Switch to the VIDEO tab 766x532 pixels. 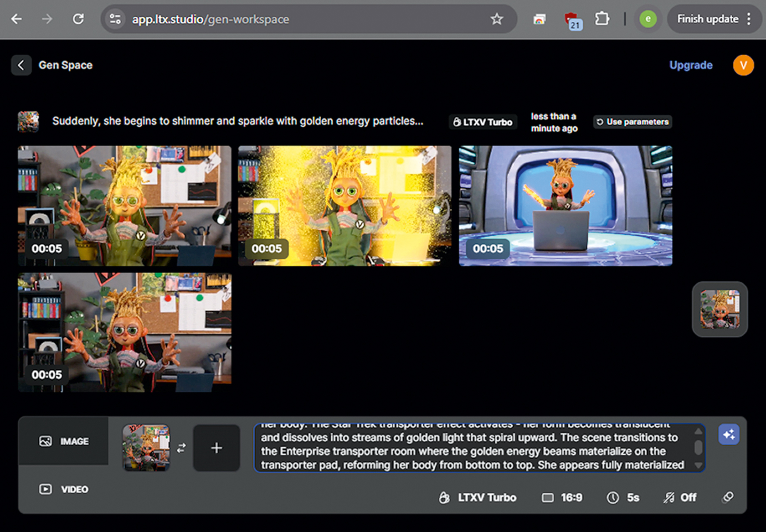(64, 489)
